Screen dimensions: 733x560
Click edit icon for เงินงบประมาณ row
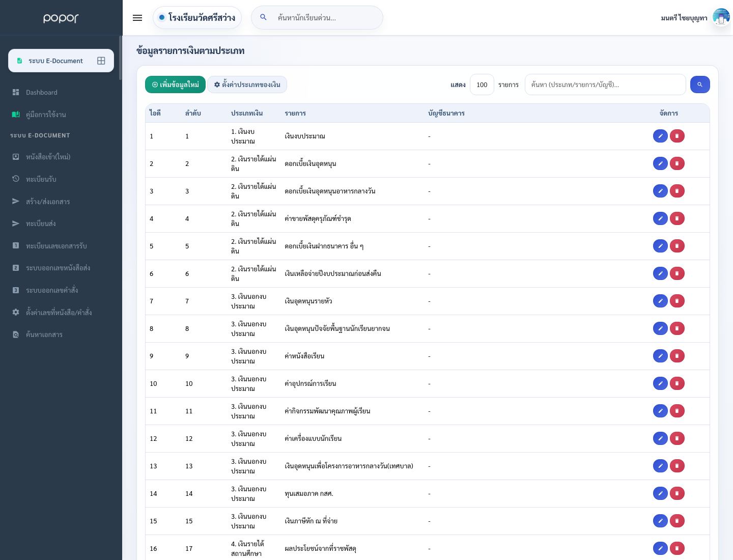click(x=660, y=136)
